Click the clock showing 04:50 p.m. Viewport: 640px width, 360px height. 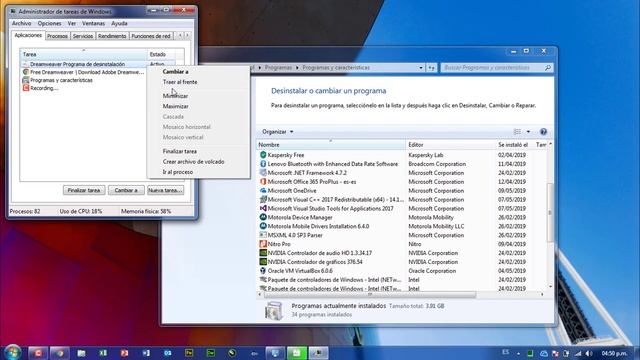point(614,353)
